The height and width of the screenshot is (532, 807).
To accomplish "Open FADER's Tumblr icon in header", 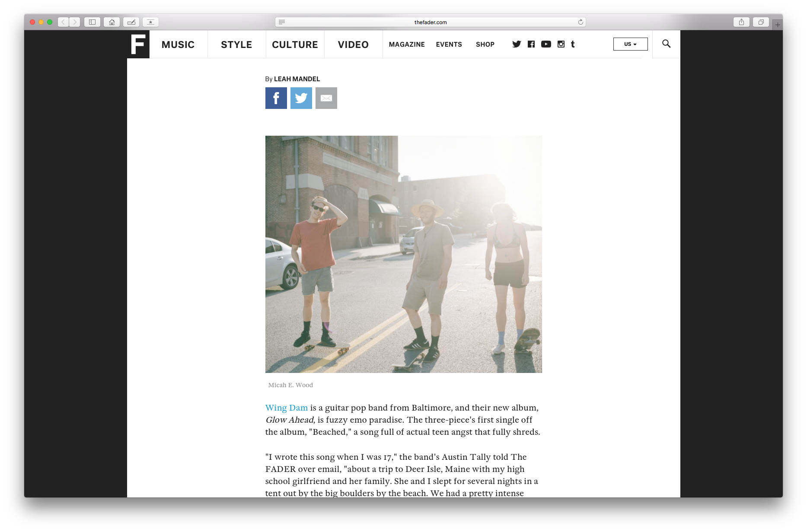I will tap(573, 44).
